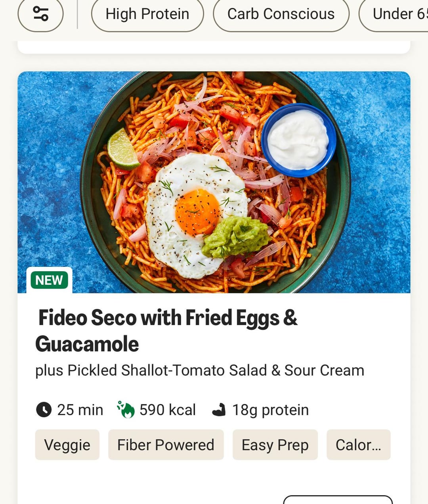Click the clock icon beside 25 min
This screenshot has width=428, height=504.
coord(44,410)
